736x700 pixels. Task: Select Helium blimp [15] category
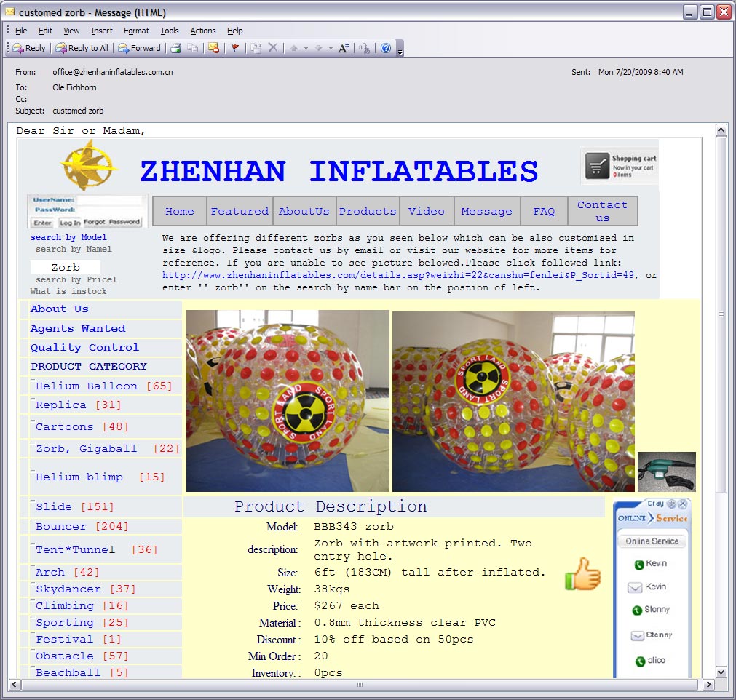[x=100, y=477]
